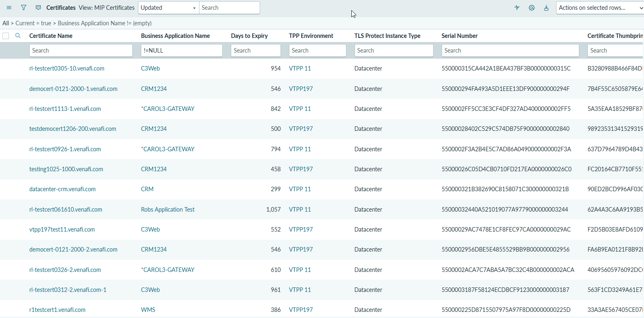Toggle the filter funnel icon
Viewport: 644px width, 318px height.
(24, 8)
